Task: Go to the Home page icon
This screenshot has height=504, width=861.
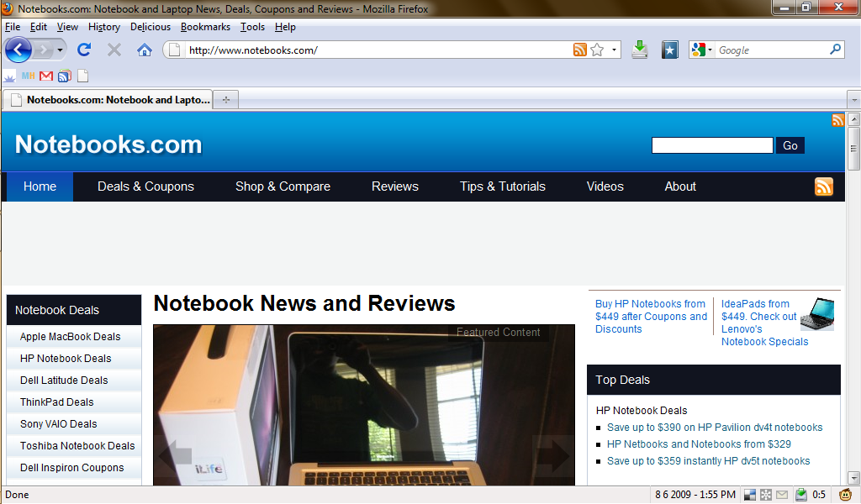Action: point(145,50)
